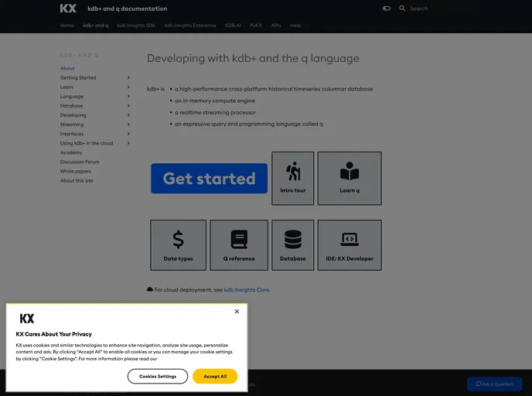
Task: Click the Ask a question button
Action: click(494, 384)
